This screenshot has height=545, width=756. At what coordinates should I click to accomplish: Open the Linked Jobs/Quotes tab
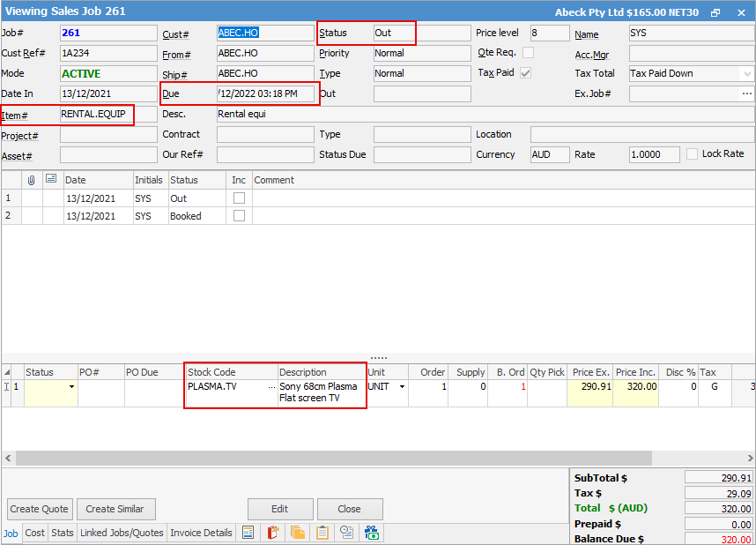[122, 533]
